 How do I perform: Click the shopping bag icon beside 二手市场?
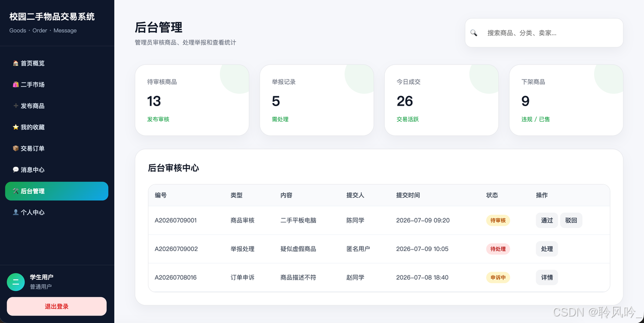point(16,85)
